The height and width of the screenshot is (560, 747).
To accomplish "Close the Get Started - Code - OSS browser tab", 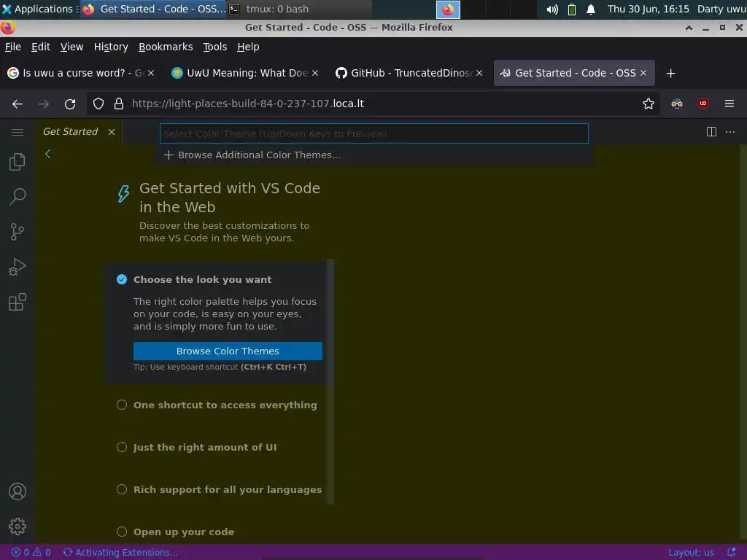I will pos(643,74).
